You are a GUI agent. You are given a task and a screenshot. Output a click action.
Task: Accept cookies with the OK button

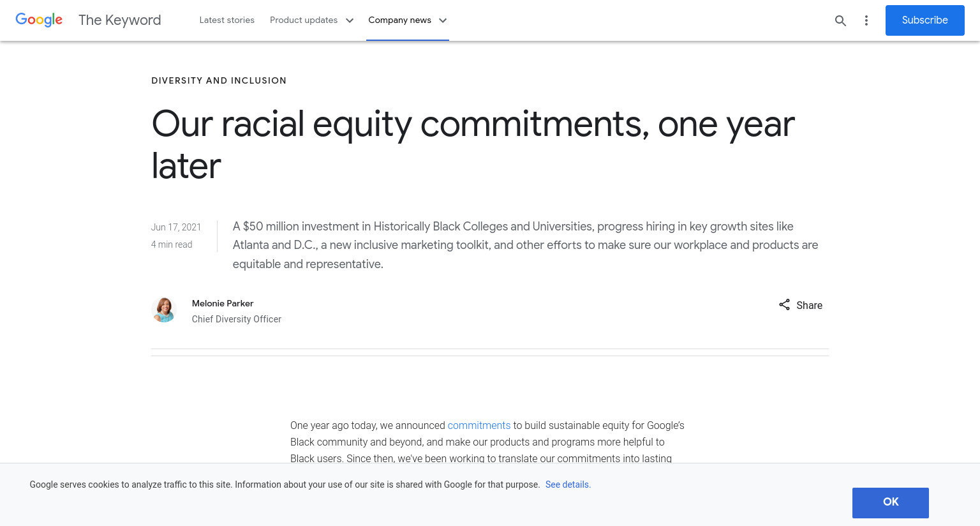coord(890,502)
